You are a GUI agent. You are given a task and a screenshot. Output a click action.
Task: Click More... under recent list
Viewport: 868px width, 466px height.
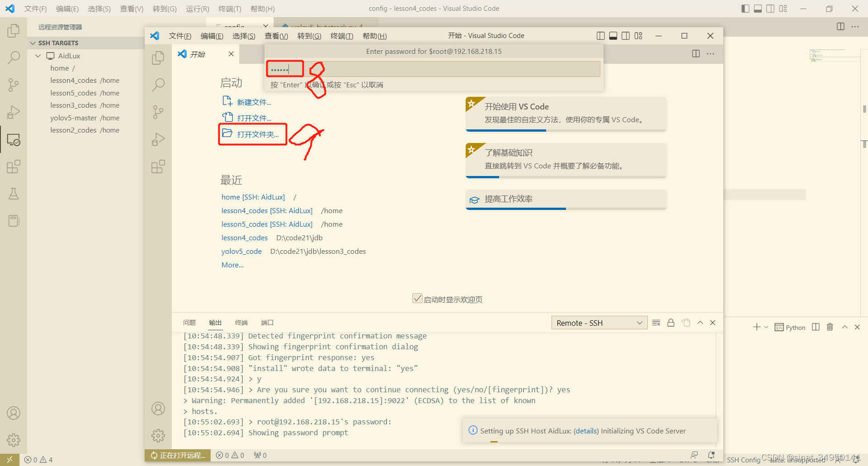232,265
